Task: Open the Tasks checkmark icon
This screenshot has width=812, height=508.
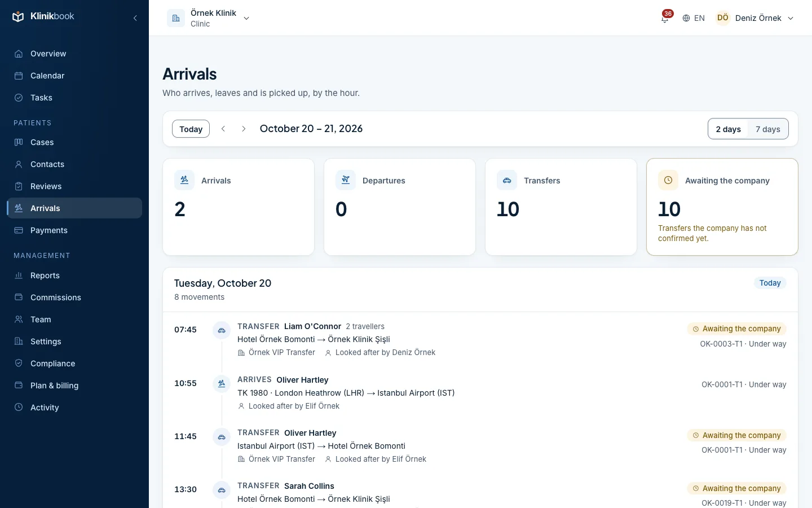Action: 19,98
